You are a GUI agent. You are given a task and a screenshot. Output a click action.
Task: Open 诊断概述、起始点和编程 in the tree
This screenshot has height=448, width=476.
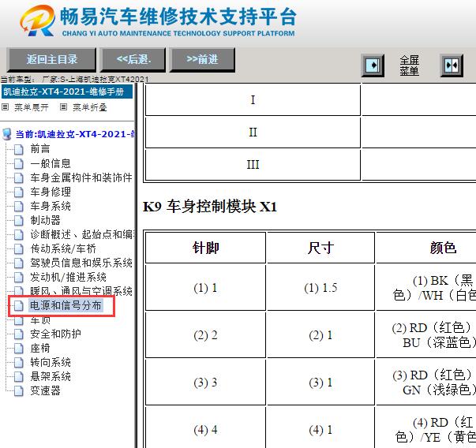click(x=82, y=234)
